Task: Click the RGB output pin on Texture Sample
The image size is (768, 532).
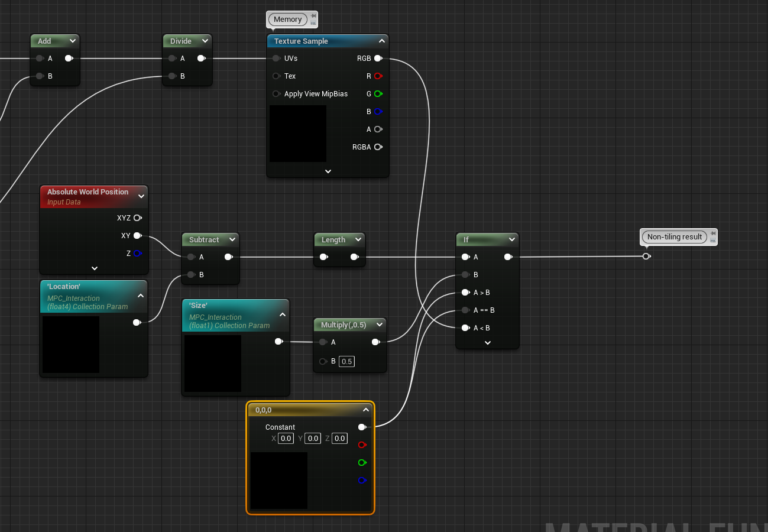Action: pyautogui.click(x=378, y=58)
